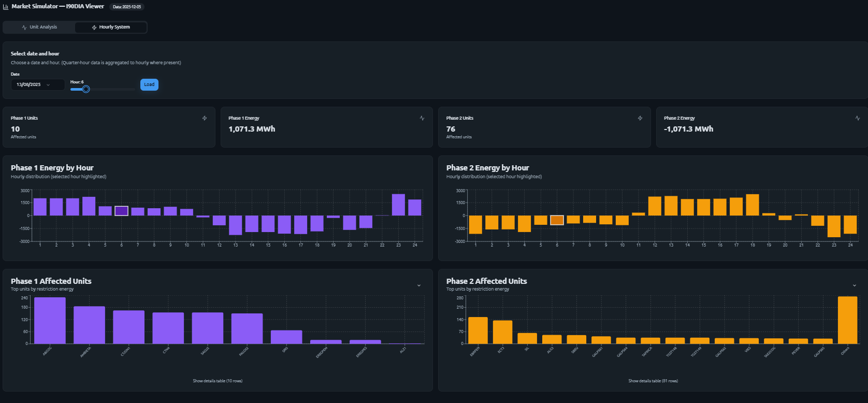Click the Hour slider handle
The image size is (868, 403).
[86, 89]
